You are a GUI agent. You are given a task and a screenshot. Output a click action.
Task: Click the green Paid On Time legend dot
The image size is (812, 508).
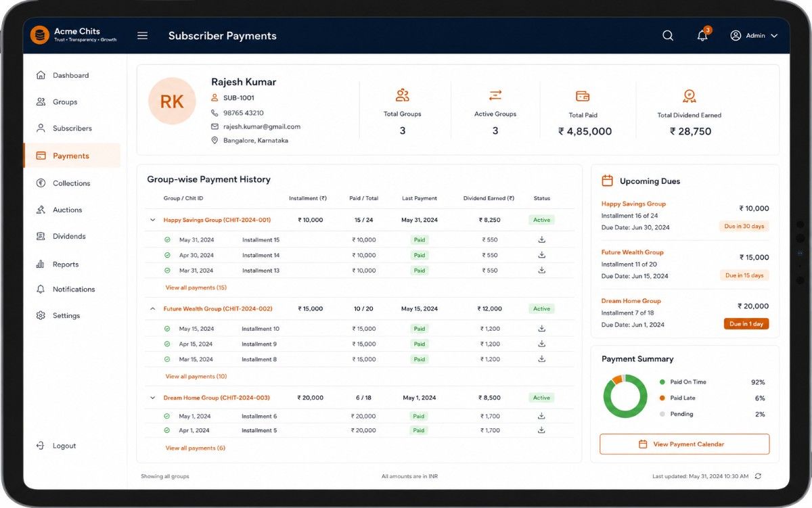click(x=662, y=382)
